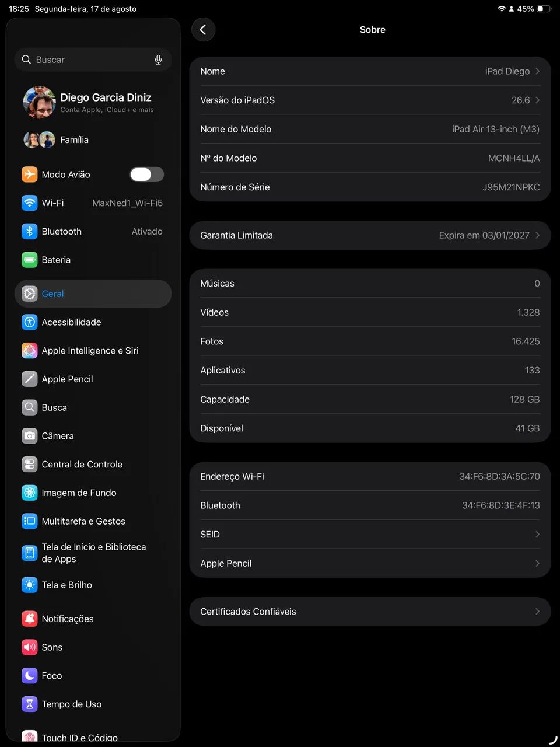Tap the Bluetooth settings icon
560x747 pixels.
(x=30, y=232)
